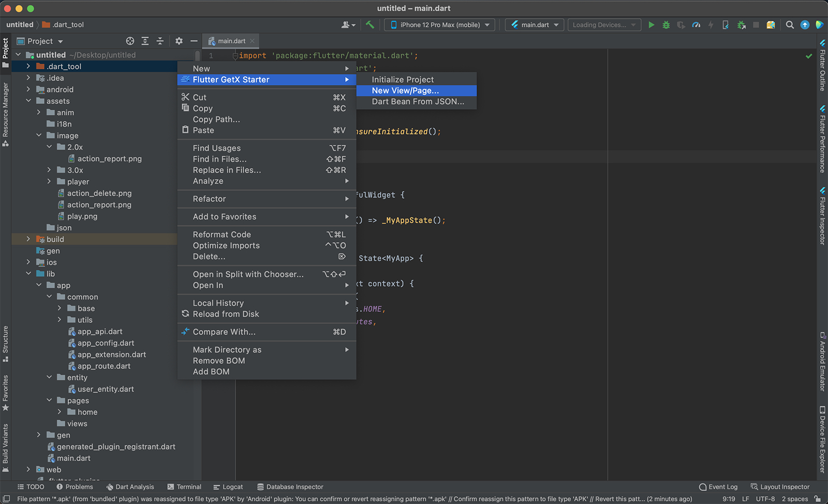
Task: Select New View/Page... in the submenu
Action: tap(417, 91)
